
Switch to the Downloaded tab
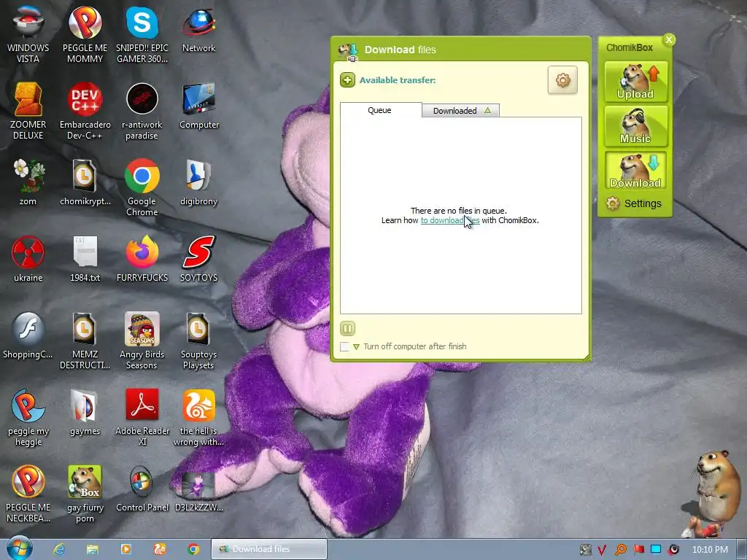coord(461,111)
